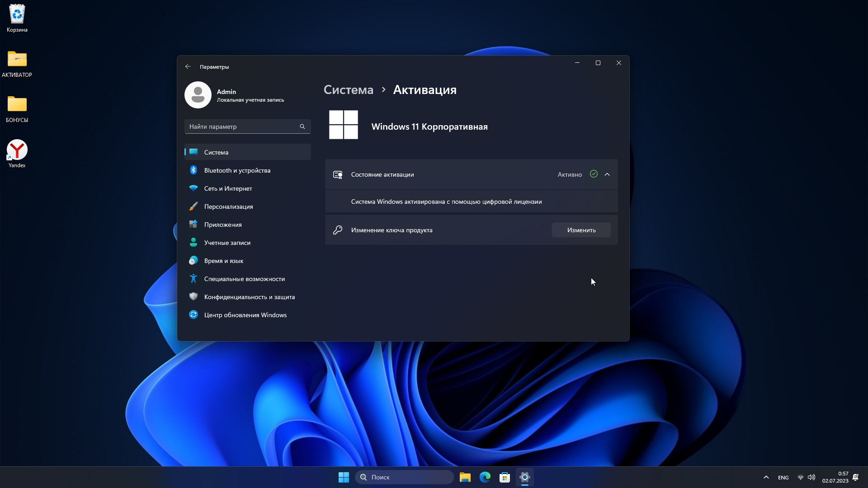Select the Корзина recycle bin icon
The width and height of the screenshot is (868, 488).
pos(17,15)
